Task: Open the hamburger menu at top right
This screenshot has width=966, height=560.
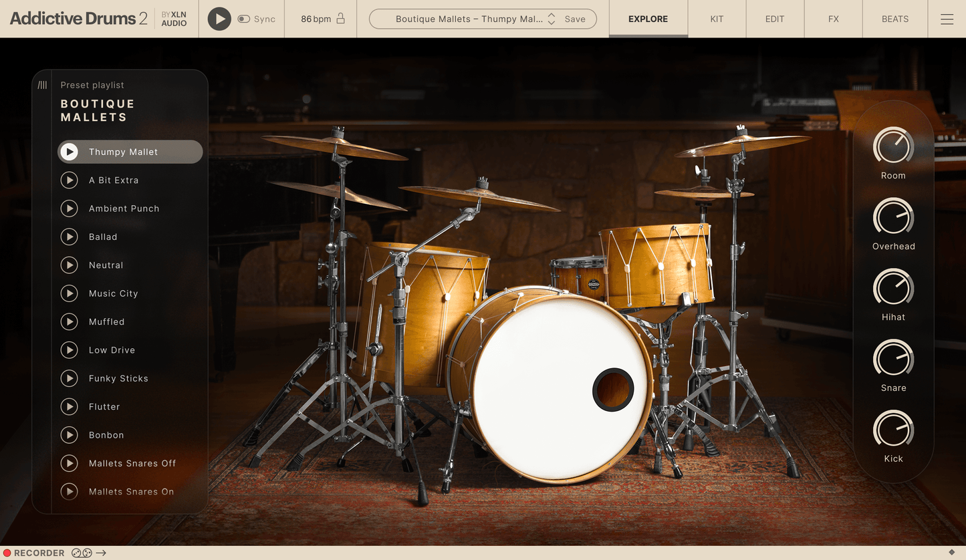Action: click(x=947, y=19)
